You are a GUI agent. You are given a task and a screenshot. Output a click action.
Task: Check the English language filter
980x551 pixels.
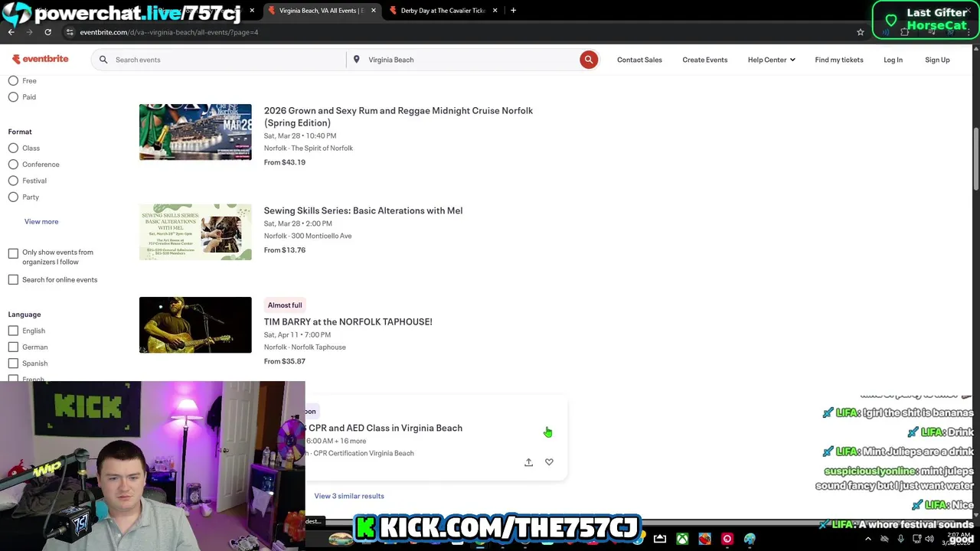(x=13, y=331)
